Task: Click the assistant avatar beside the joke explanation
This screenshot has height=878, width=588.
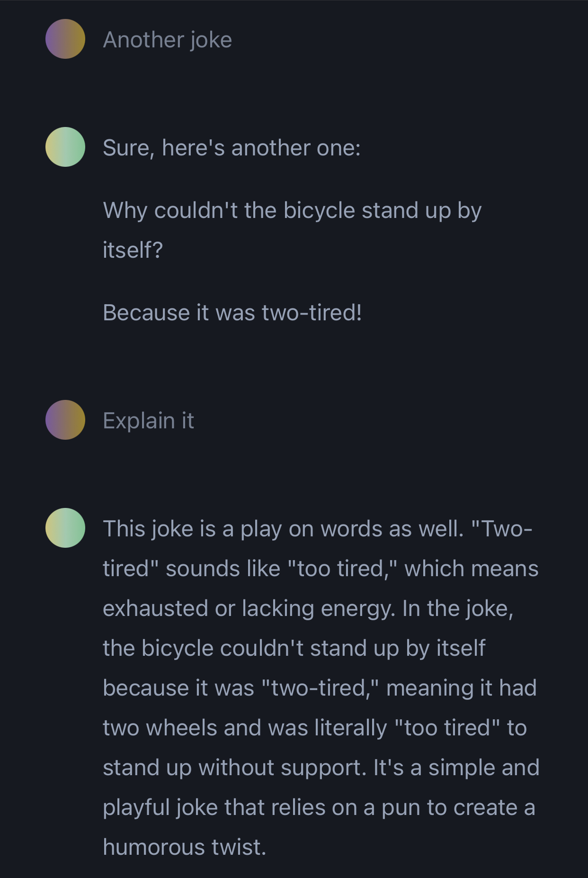Action: 65,528
